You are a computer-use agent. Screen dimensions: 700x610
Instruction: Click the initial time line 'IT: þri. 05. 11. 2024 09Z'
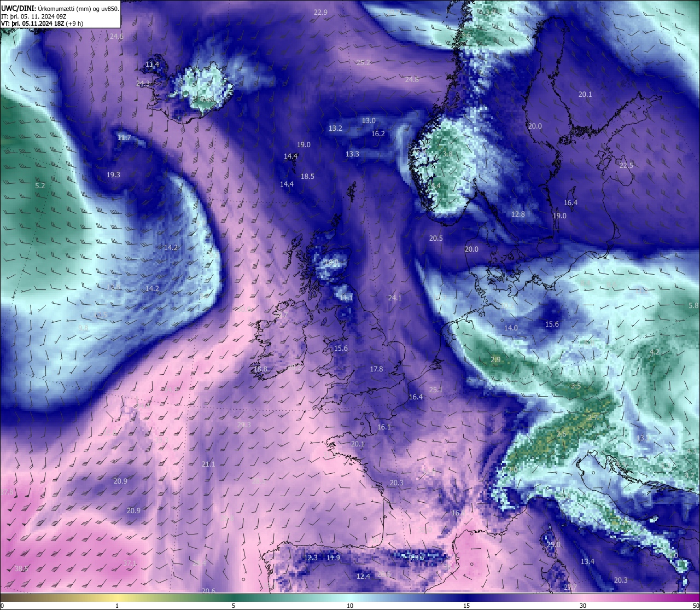pos(34,16)
